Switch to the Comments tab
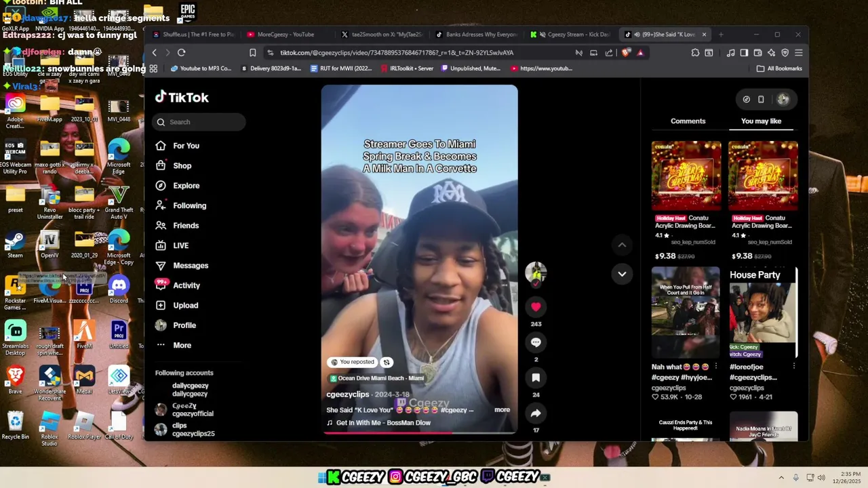This screenshot has height=488, width=868. pos(688,121)
